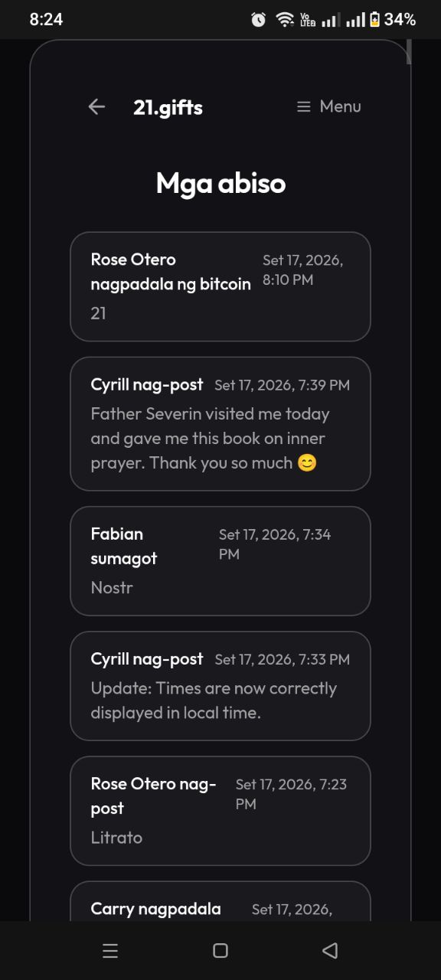This screenshot has width=441, height=980.
Task: Open Cyrill's local time update notification
Action: (x=220, y=685)
